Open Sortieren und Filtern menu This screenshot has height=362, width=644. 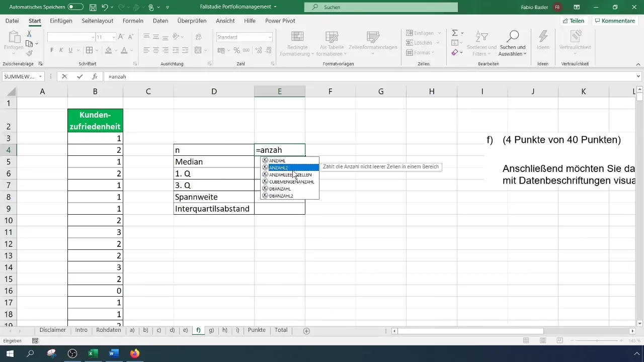click(481, 43)
